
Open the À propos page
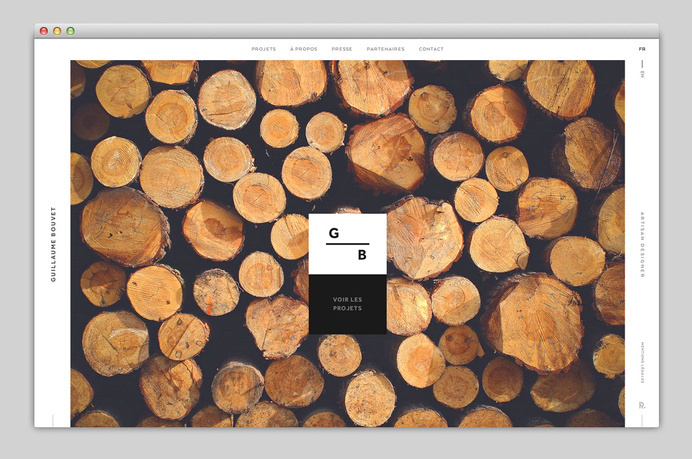[x=304, y=49]
